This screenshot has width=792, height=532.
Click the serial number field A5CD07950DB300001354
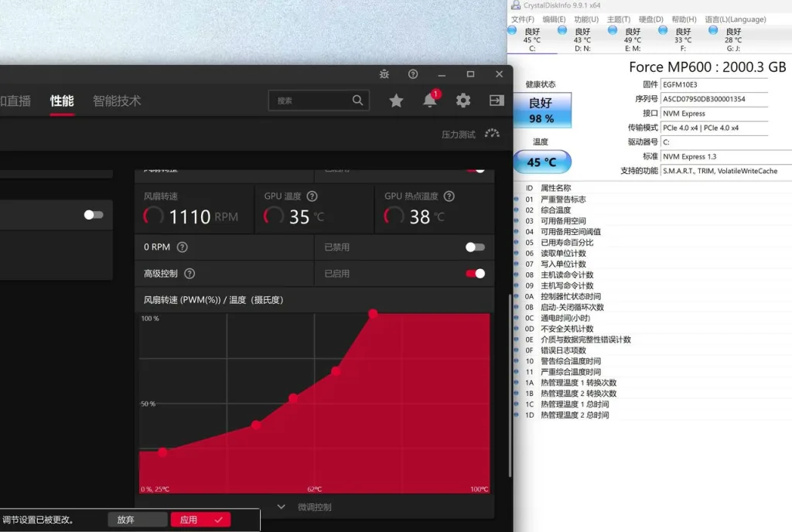pos(714,99)
